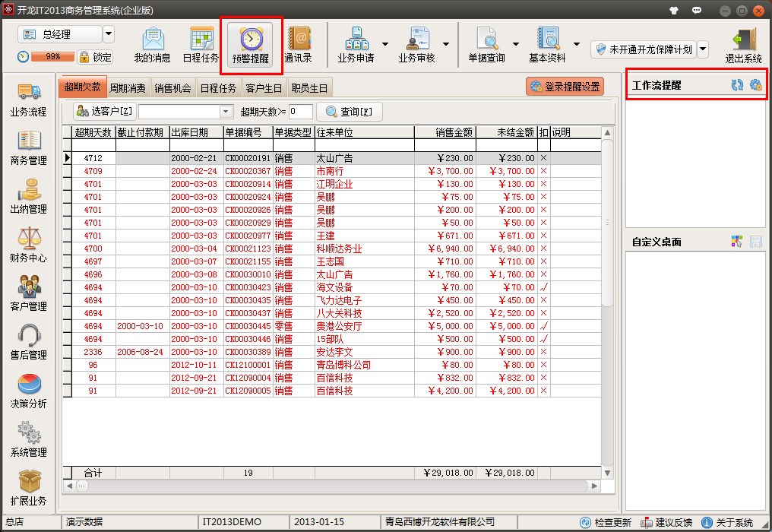The image size is (772, 532).
Task: Sort by 超期天数 column header
Action: click(93, 132)
